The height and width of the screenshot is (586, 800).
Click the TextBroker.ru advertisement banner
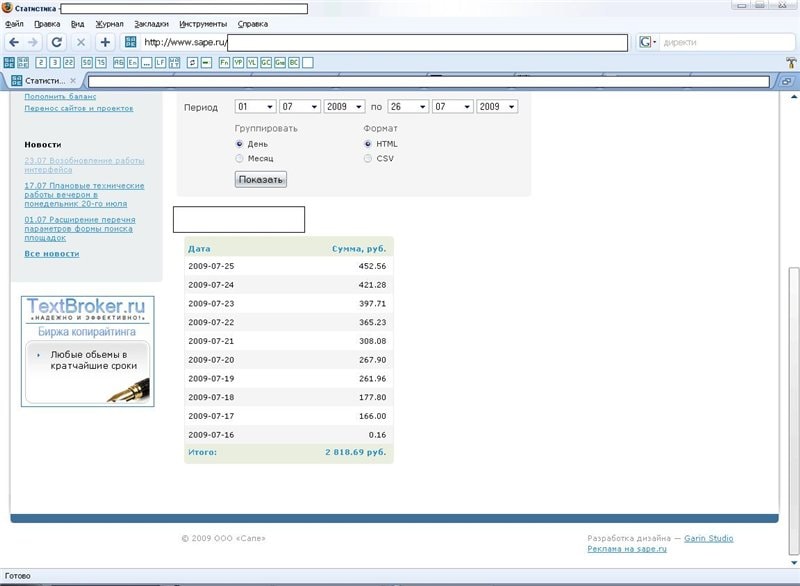(88, 351)
